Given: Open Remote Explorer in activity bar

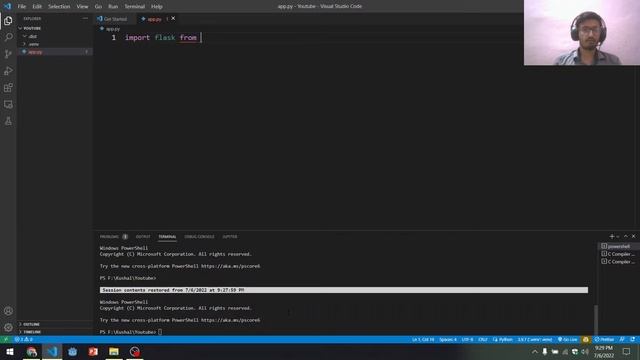Looking at the screenshot, I should tap(8, 104).
